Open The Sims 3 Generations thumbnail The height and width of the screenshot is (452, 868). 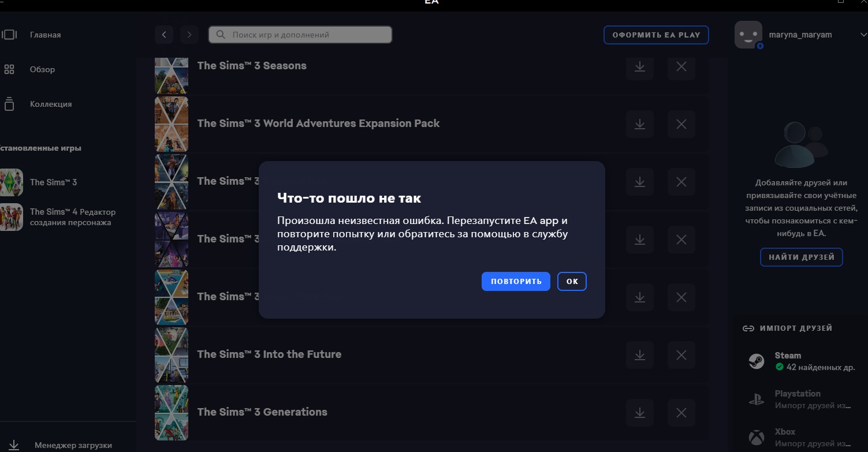coord(172,412)
